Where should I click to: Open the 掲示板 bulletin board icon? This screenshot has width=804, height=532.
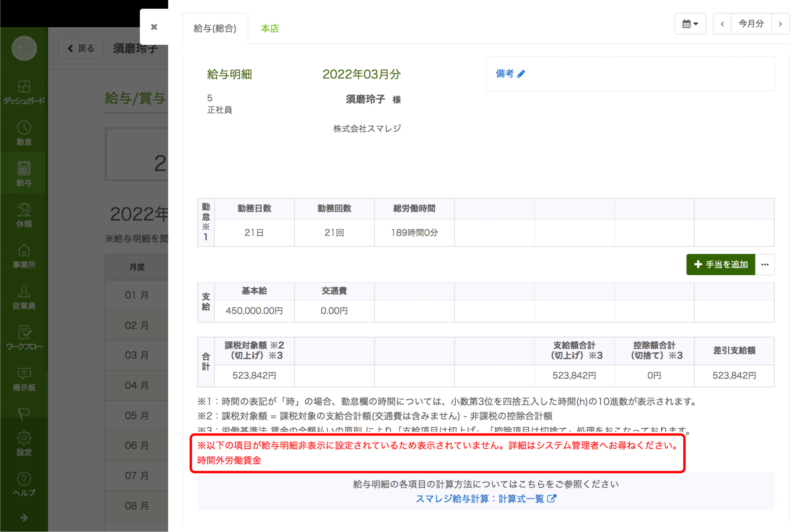[x=24, y=377]
